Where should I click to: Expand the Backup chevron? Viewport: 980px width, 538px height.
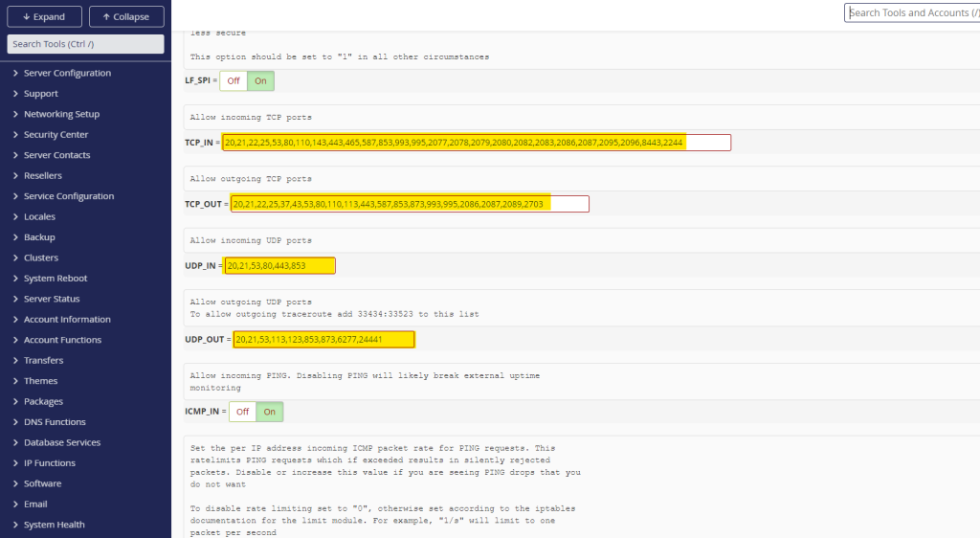pyautogui.click(x=15, y=237)
